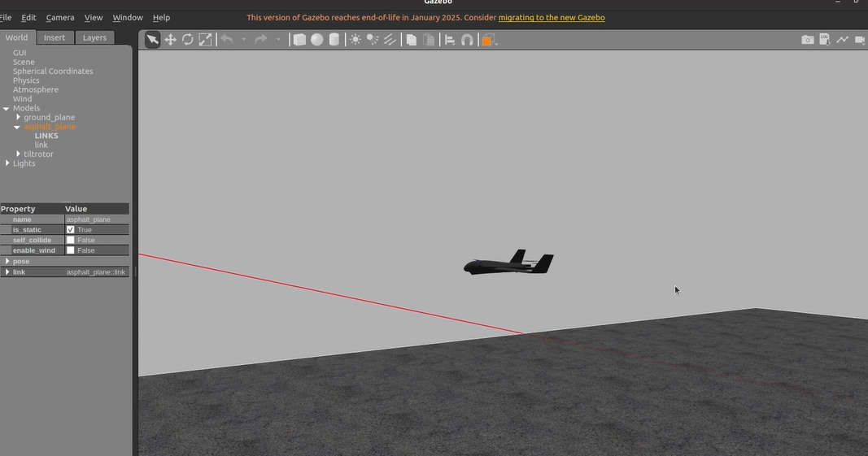
Task: Select Spherical Coordinates in the World tree
Action: [x=53, y=72]
